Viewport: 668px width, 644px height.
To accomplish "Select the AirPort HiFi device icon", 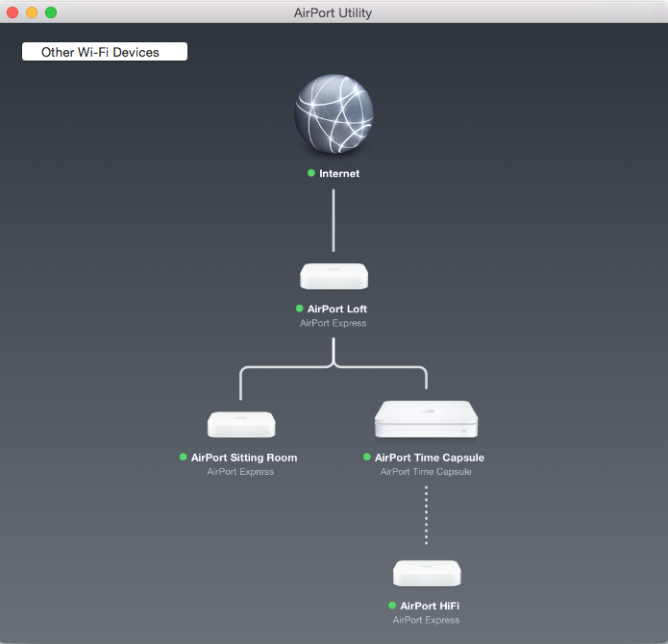I will 427,573.
